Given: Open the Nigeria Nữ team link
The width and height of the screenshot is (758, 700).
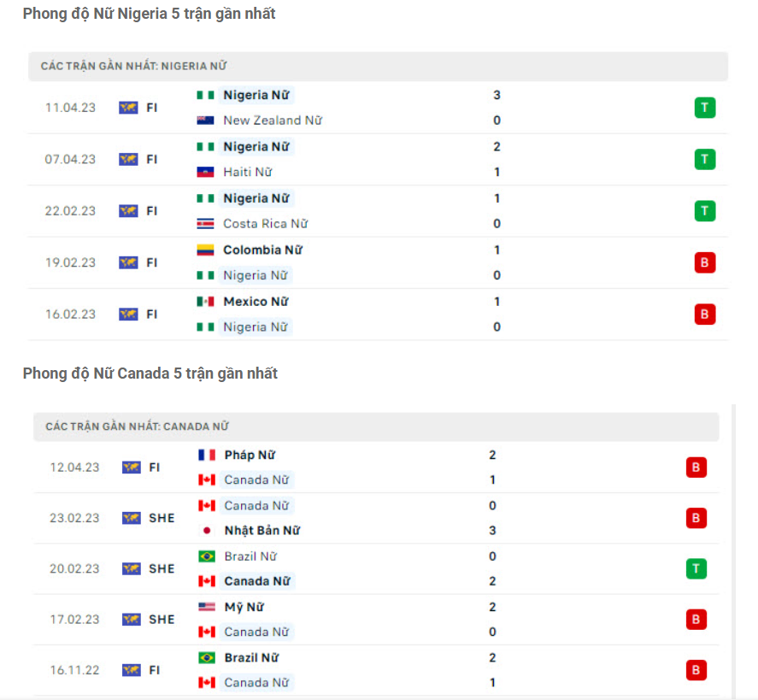Looking at the screenshot, I should point(257,95).
